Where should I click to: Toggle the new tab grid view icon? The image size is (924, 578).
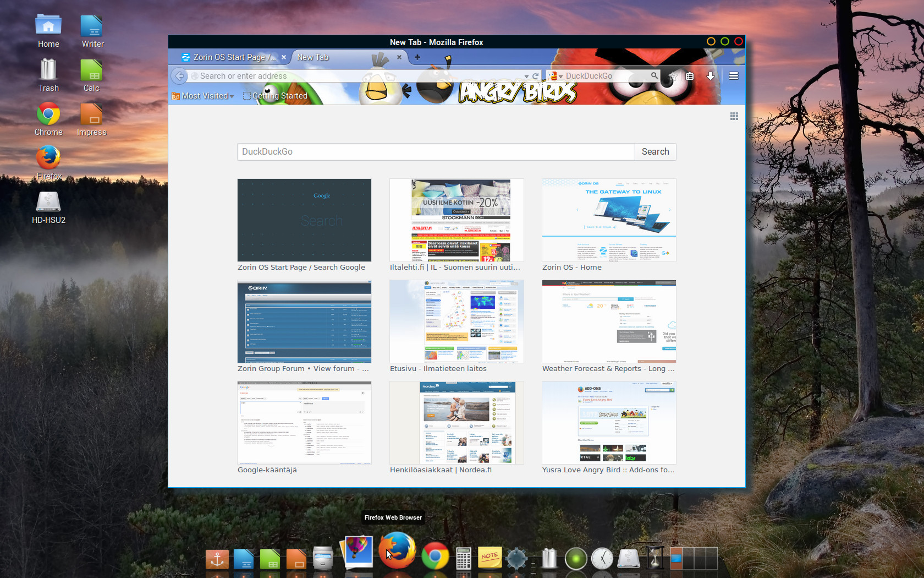pos(734,116)
